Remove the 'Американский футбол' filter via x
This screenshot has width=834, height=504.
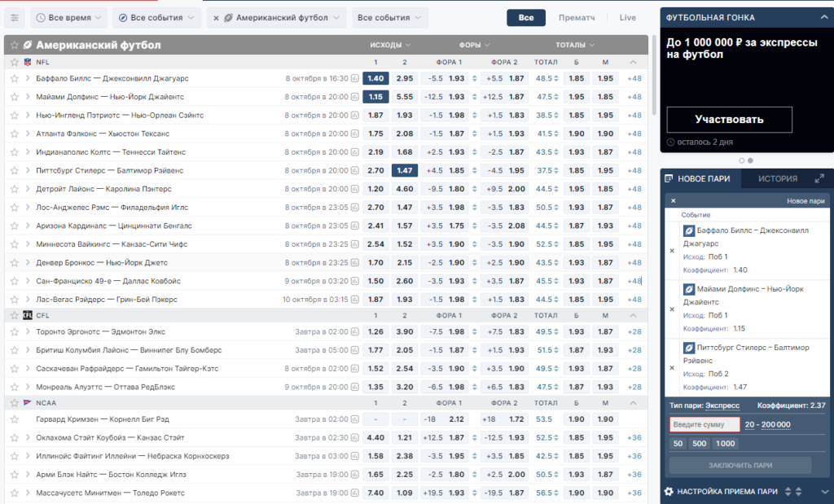coord(216,18)
